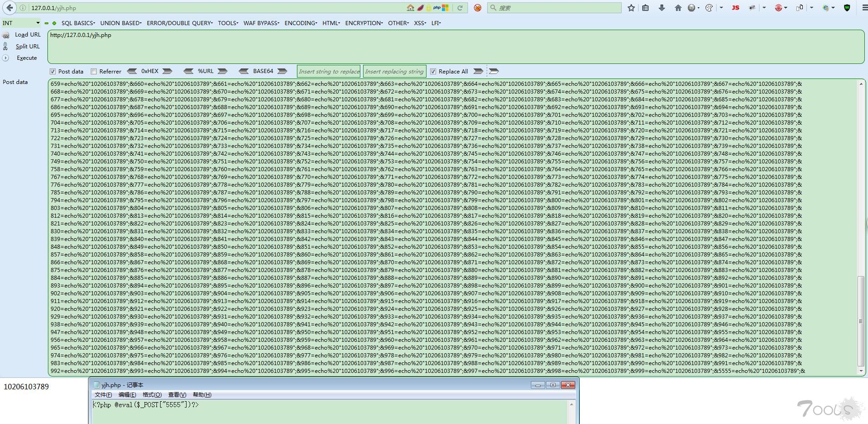The width and height of the screenshot is (868, 424).
Task: Click the Execute play icon
Action: click(5, 58)
